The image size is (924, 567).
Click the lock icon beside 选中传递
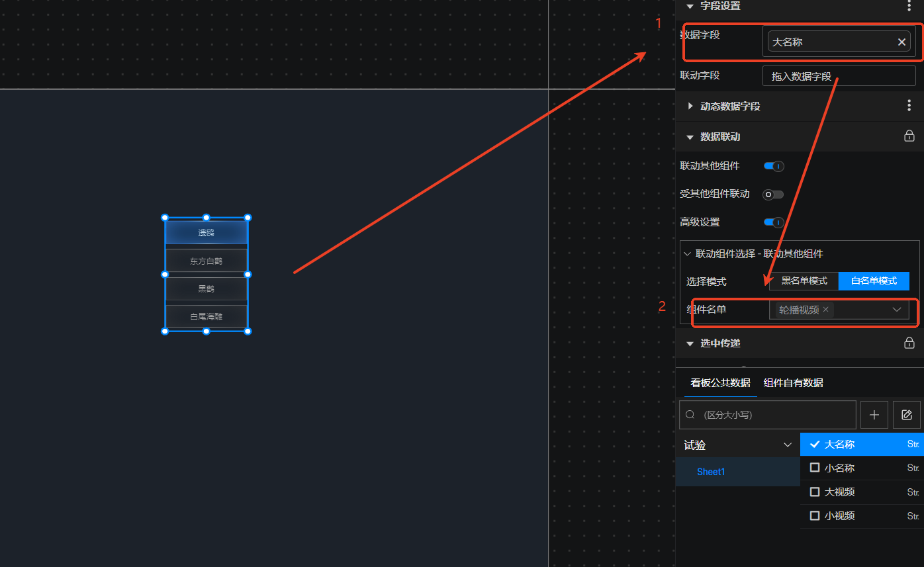(909, 343)
